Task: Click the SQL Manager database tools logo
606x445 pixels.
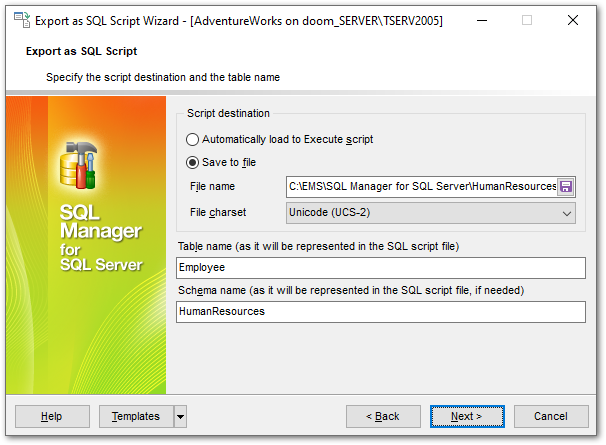Action: (78, 165)
